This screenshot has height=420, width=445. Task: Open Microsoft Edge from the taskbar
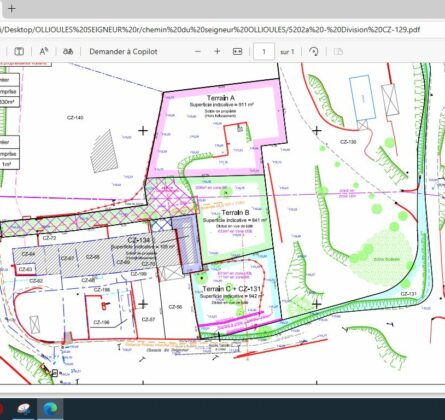[x=50, y=409]
